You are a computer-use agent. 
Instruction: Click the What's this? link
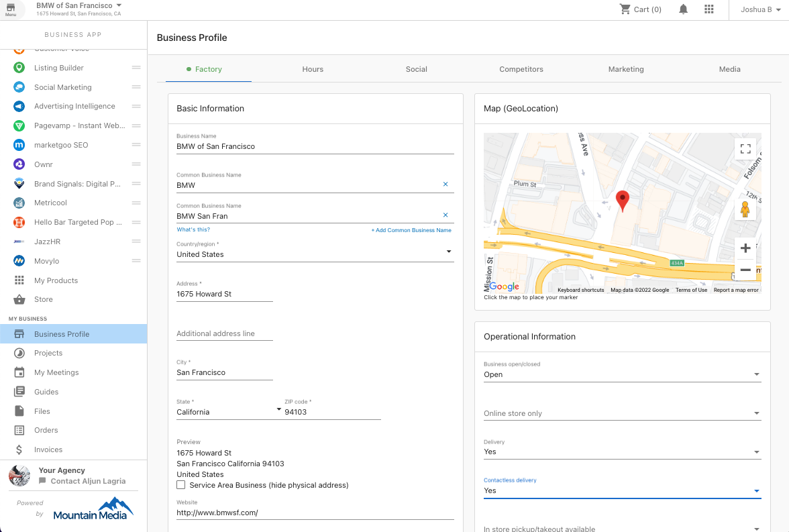pos(193,229)
